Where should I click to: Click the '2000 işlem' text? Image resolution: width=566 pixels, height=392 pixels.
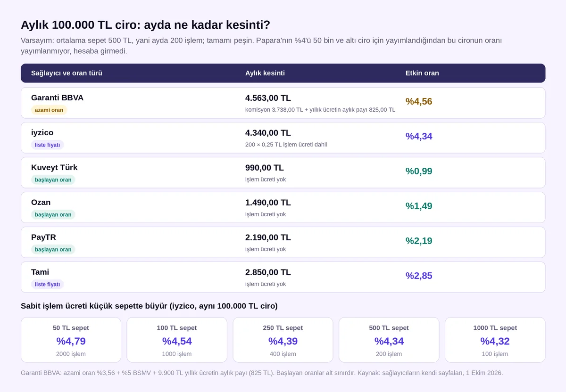71,354
